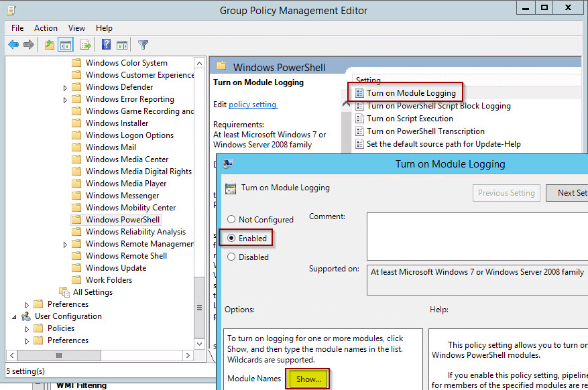This screenshot has height=390, width=588.
Task: Click the Setting column header
Action: 465,80
